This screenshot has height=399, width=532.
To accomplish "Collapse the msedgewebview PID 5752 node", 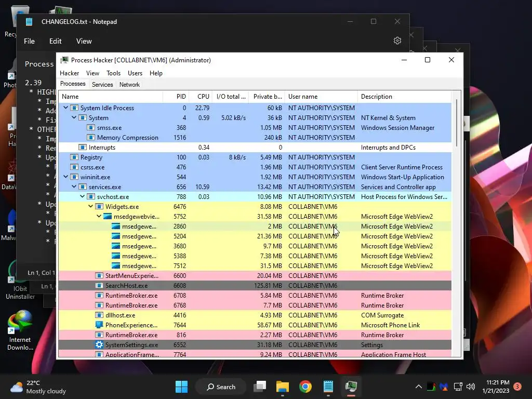I will click(99, 216).
